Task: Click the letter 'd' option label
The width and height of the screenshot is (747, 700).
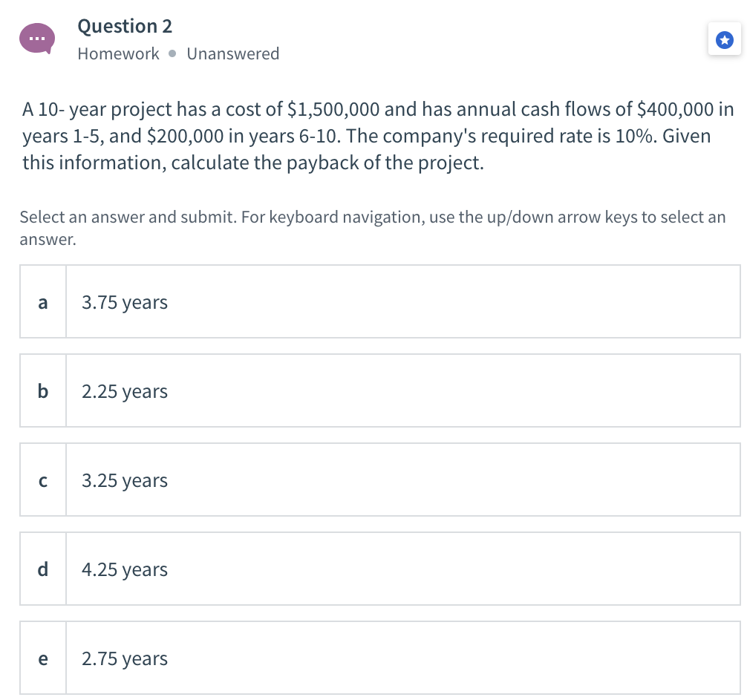Action: coord(43,569)
